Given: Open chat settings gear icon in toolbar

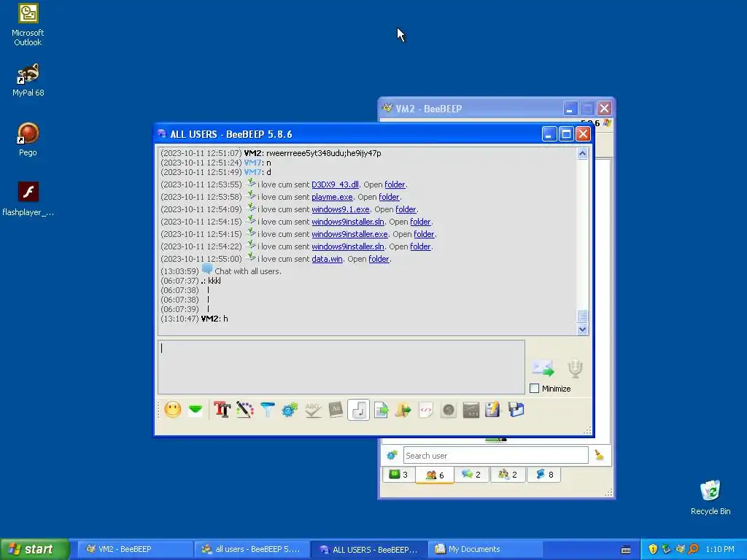Looking at the screenshot, I should tap(290, 410).
